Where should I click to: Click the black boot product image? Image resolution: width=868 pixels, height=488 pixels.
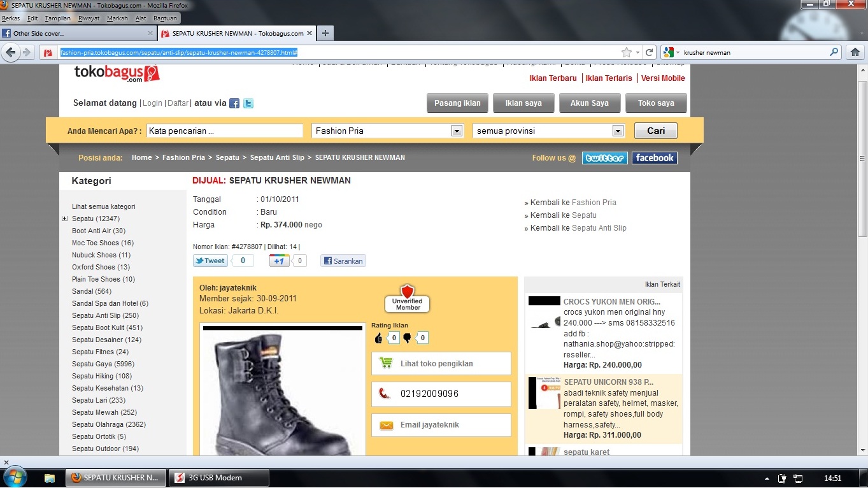[282, 392]
